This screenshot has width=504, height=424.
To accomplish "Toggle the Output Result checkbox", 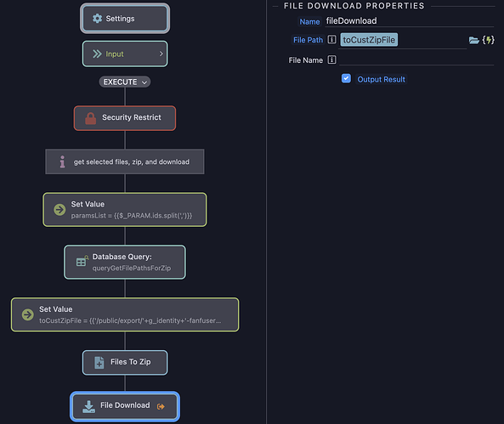I will tap(346, 79).
